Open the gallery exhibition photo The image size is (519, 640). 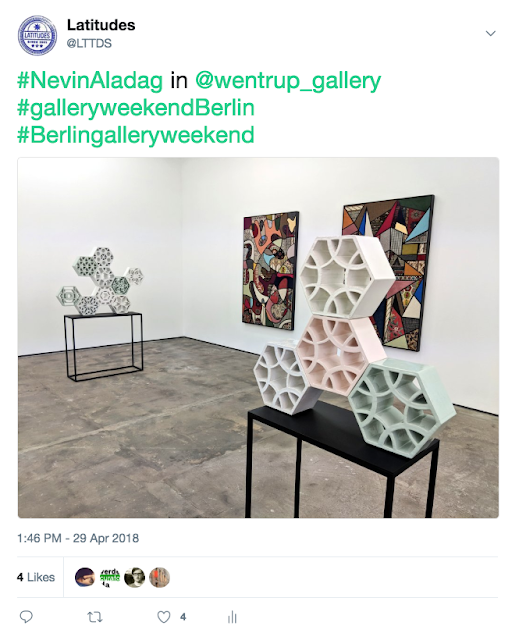click(258, 338)
